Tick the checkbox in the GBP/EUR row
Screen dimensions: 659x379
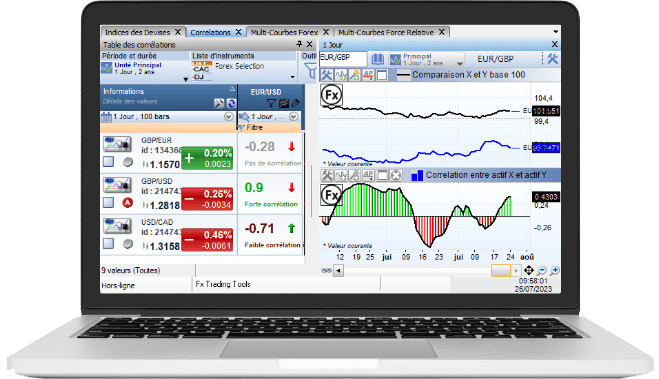pos(108,162)
